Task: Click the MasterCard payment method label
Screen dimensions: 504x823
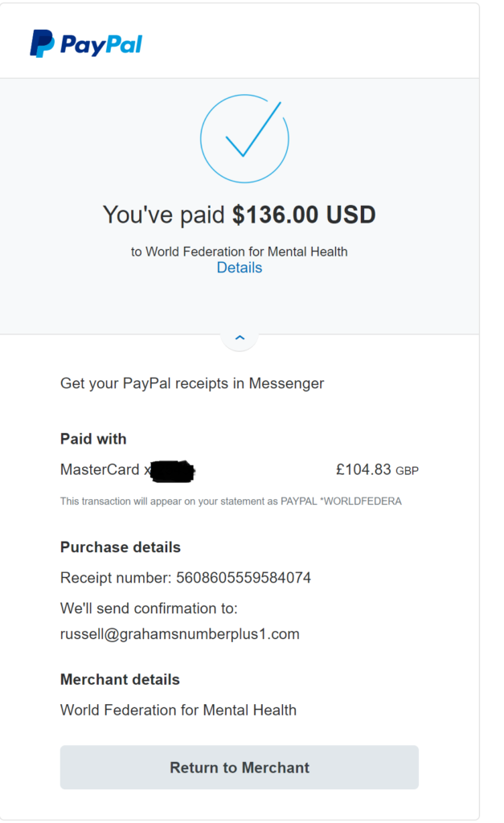Action: coord(102,469)
